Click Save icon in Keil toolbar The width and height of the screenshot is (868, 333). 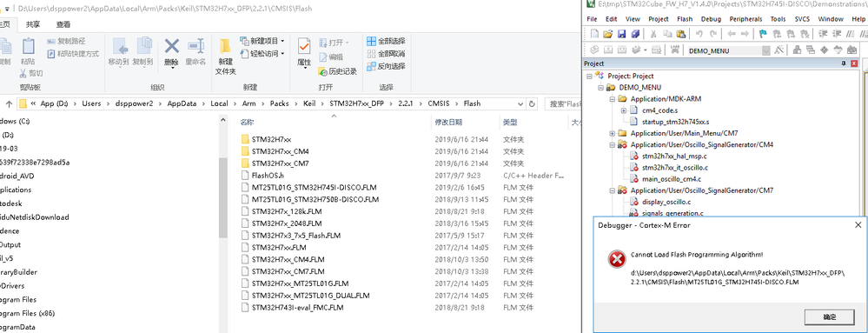pos(621,34)
